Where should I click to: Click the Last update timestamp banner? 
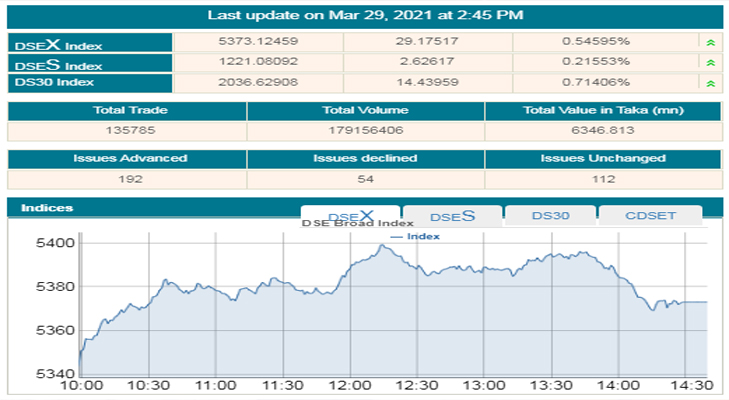364,15
